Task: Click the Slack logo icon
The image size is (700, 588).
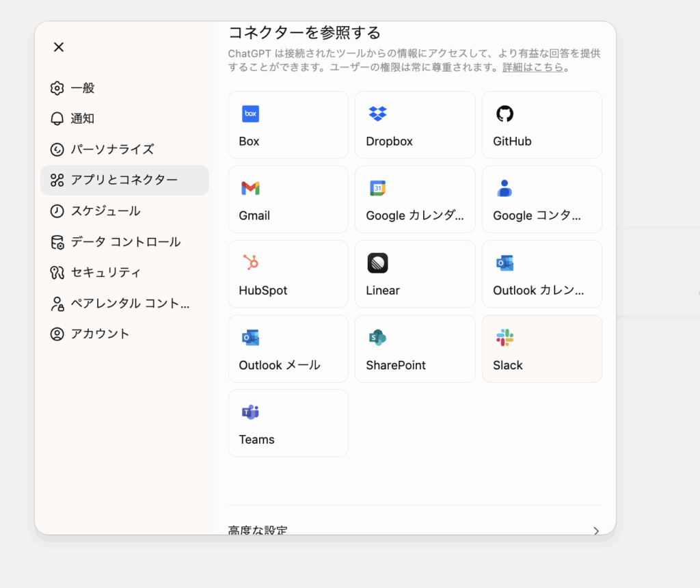Action: [x=504, y=337]
